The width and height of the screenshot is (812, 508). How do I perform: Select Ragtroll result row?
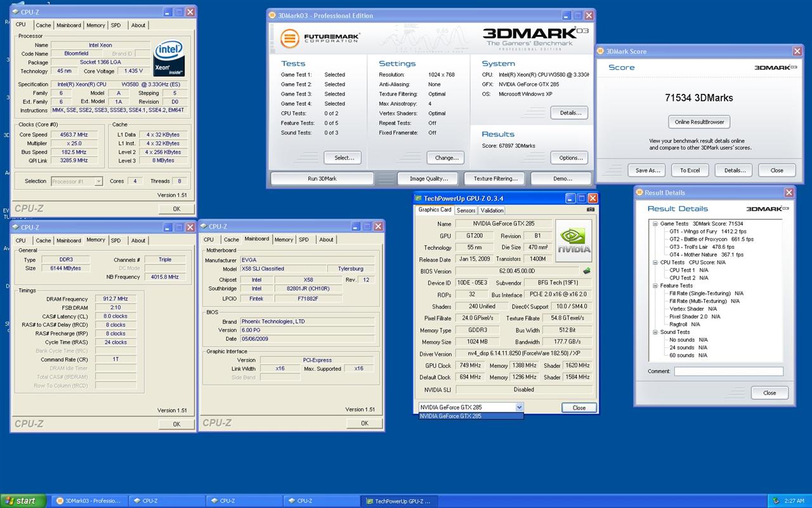point(685,324)
